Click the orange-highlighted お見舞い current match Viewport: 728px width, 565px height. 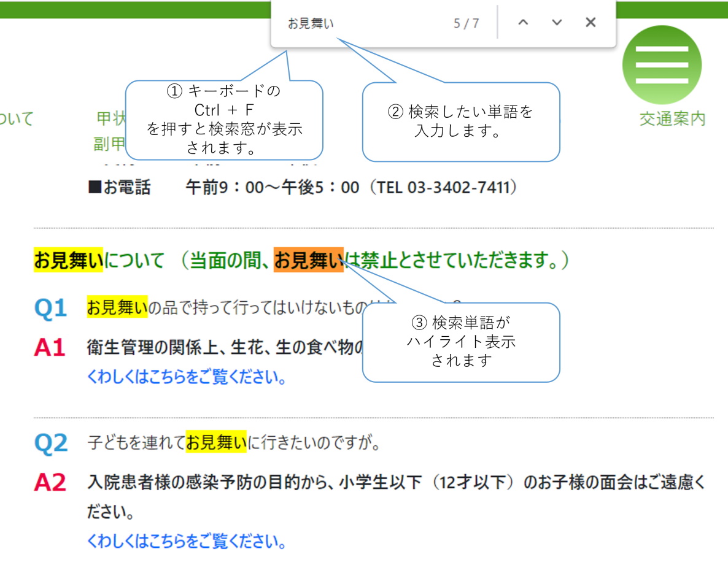click(308, 261)
